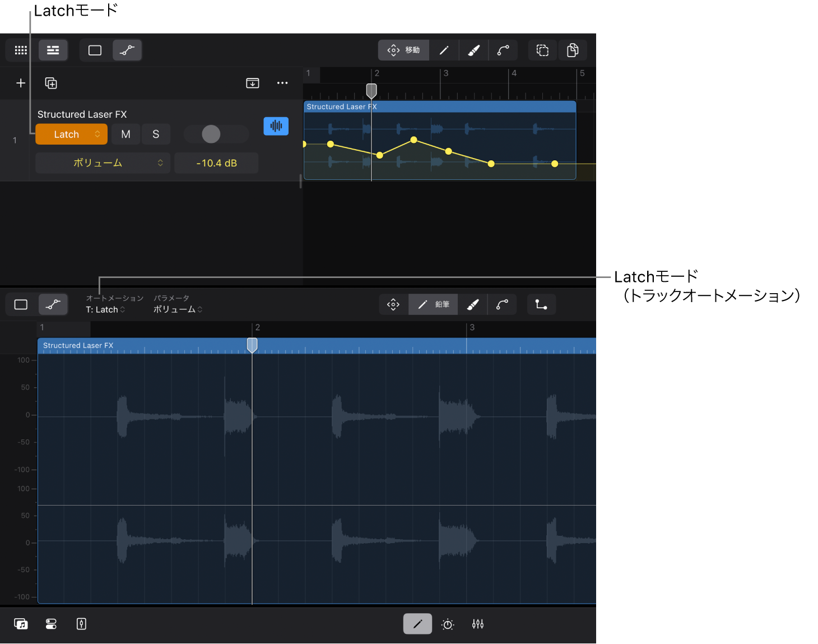Click the tempo/dial icon in bottom bar
This screenshot has width=818, height=644.
click(x=448, y=624)
